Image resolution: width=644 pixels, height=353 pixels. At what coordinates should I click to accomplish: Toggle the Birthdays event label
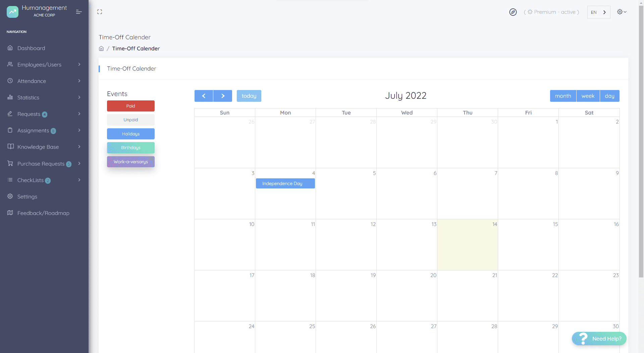(130, 148)
